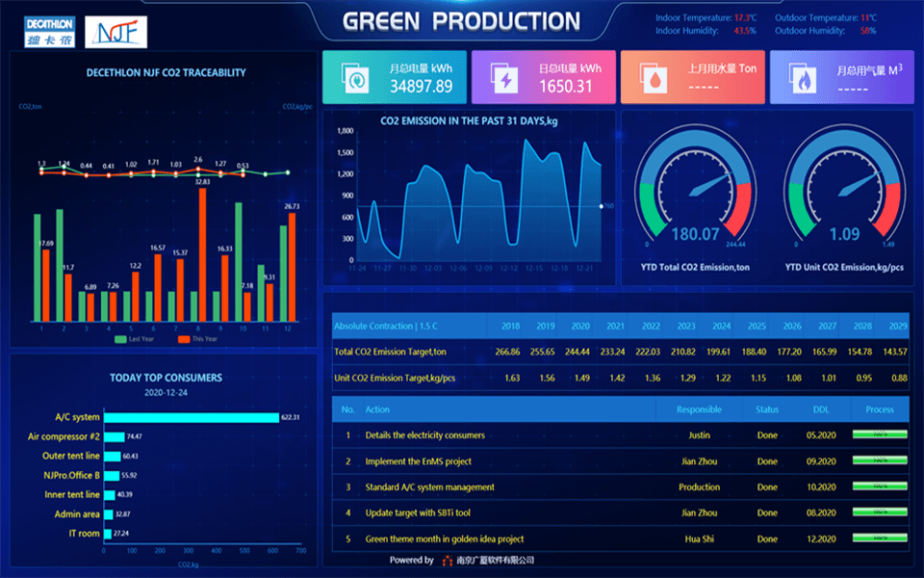The height and width of the screenshot is (578, 924).
Task: Click the monthly electricity plug icon
Action: coord(354,77)
